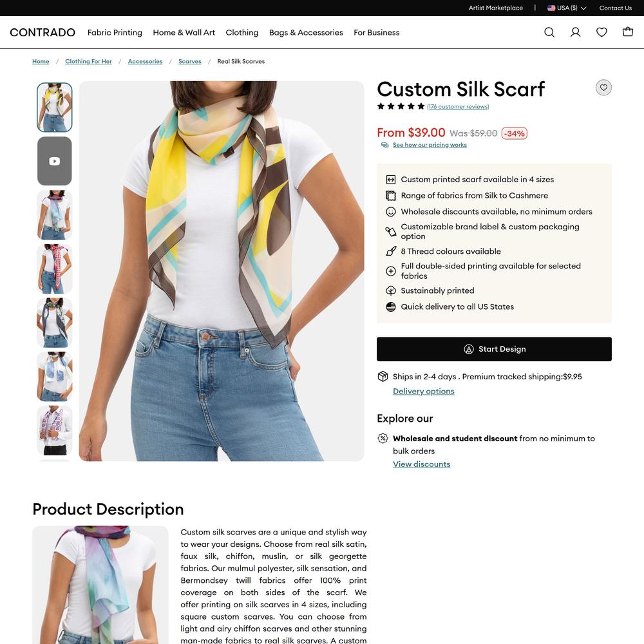Play the product video thumbnail
The image size is (644, 644).
55,161
